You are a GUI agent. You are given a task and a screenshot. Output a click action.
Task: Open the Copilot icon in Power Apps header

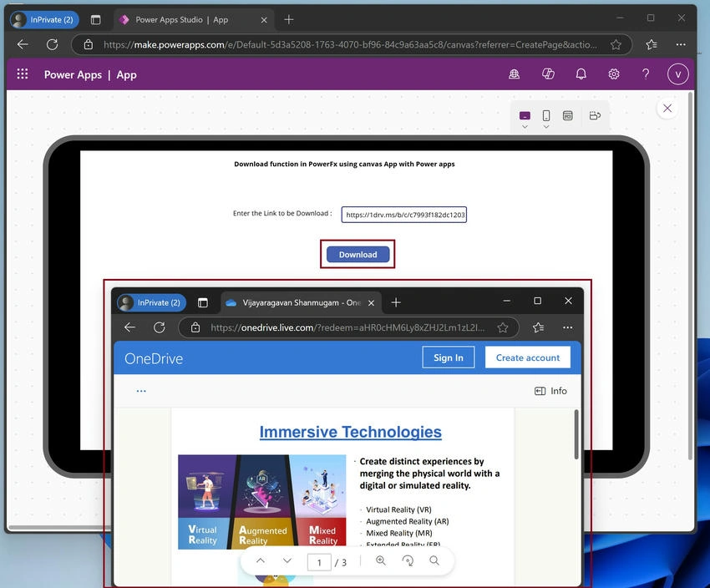[548, 73]
